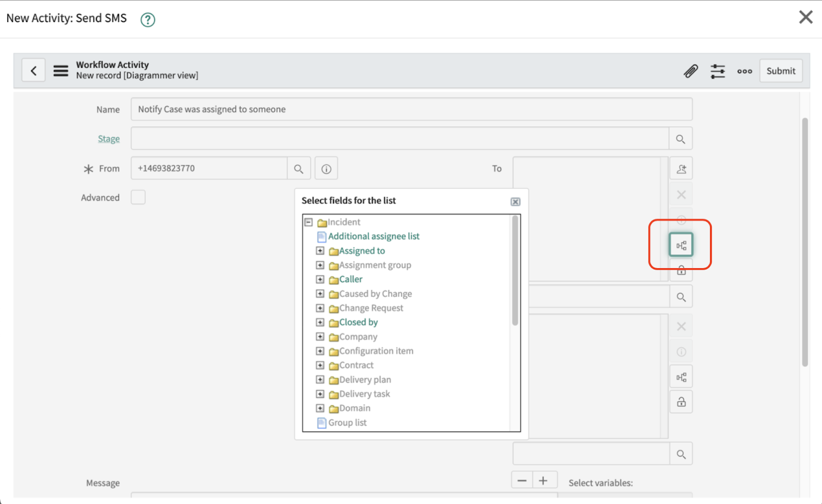
Task: Choose the Group list field
Action: click(x=347, y=422)
